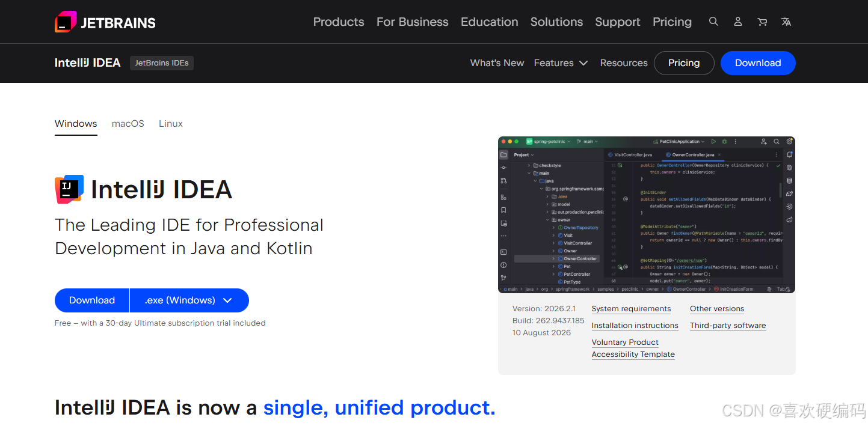Open the Support menu

click(x=618, y=22)
